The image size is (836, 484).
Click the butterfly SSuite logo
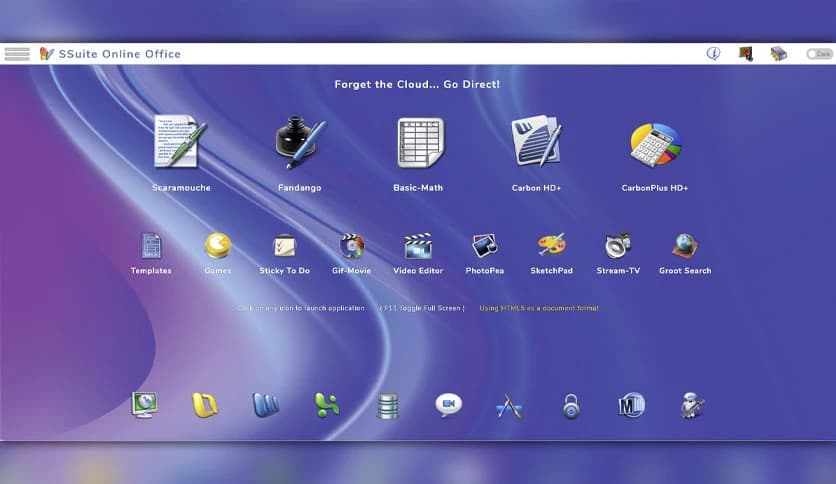click(46, 53)
